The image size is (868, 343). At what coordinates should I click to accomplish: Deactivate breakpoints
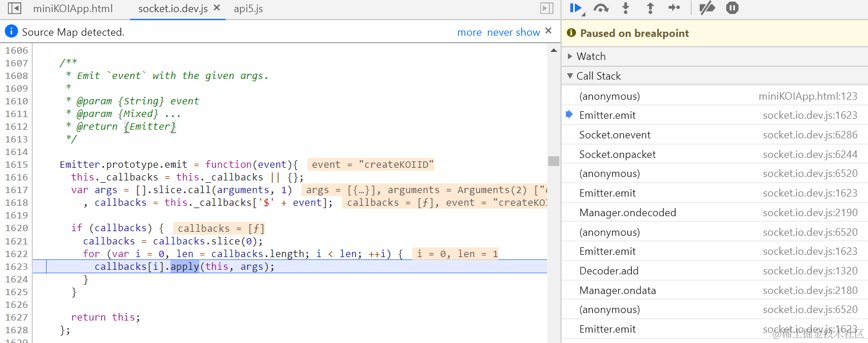click(707, 8)
